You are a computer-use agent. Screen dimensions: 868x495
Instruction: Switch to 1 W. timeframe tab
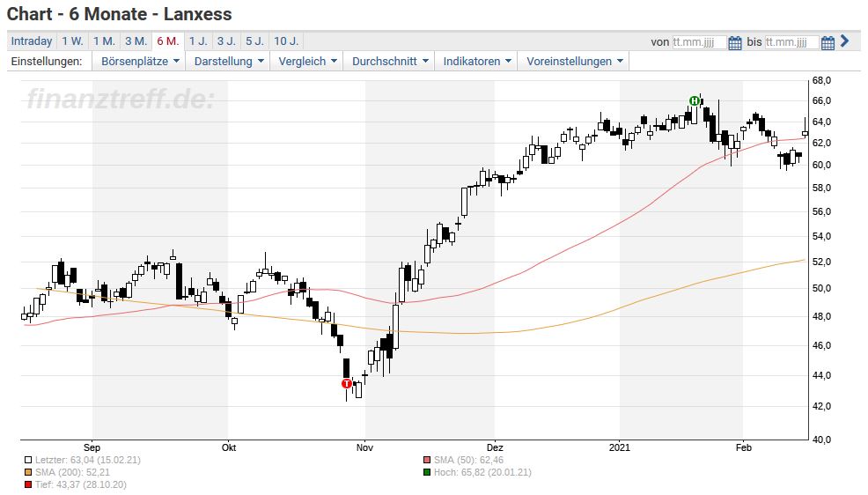pyautogui.click(x=72, y=41)
